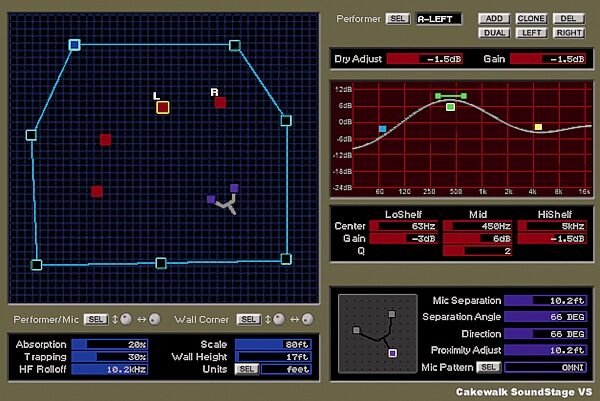
Task: Click the Performer/Mic SEL button
Action: coord(96,319)
